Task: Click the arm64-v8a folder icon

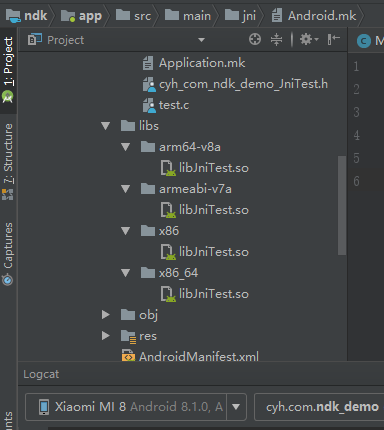Action: coord(148,147)
